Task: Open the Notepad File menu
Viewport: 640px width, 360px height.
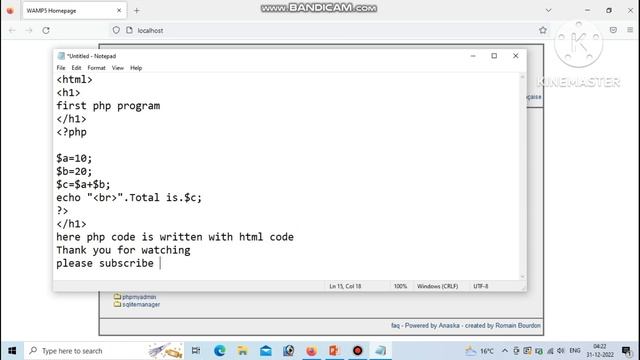Action: [x=61, y=68]
